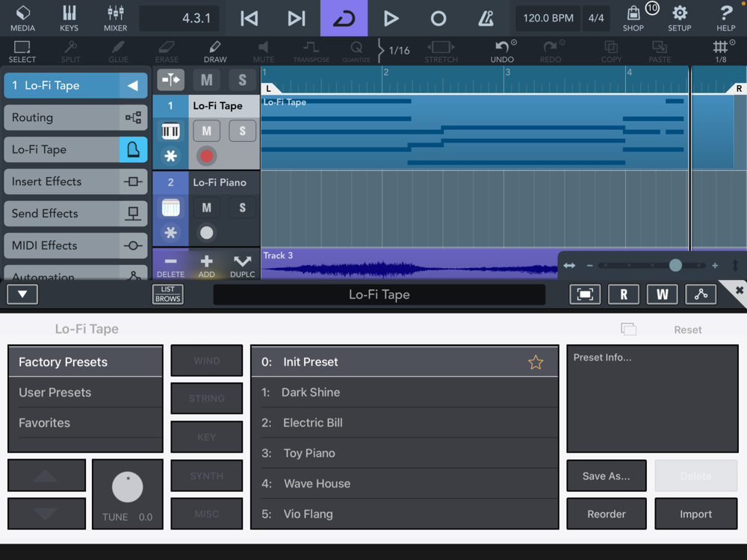Click PASTE in the toolbar
Image resolution: width=747 pixels, height=560 pixels.
point(660,52)
